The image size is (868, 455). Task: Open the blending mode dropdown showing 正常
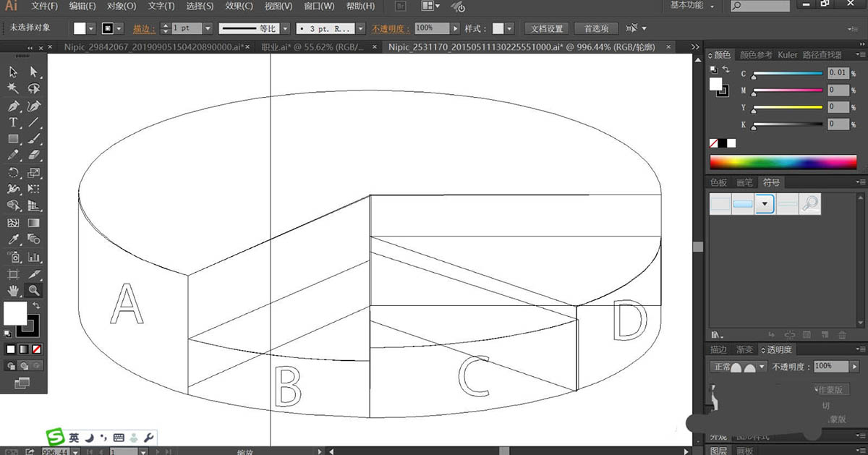tap(738, 367)
